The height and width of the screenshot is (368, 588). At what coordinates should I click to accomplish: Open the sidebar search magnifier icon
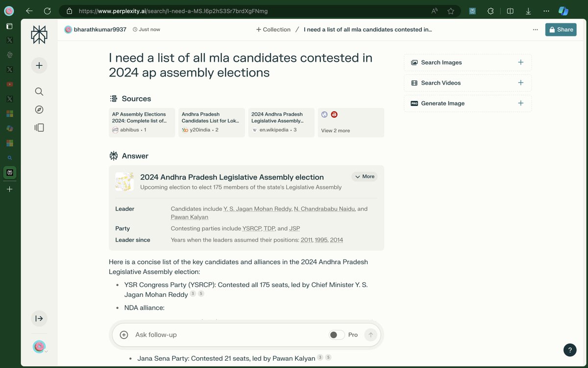tap(39, 92)
